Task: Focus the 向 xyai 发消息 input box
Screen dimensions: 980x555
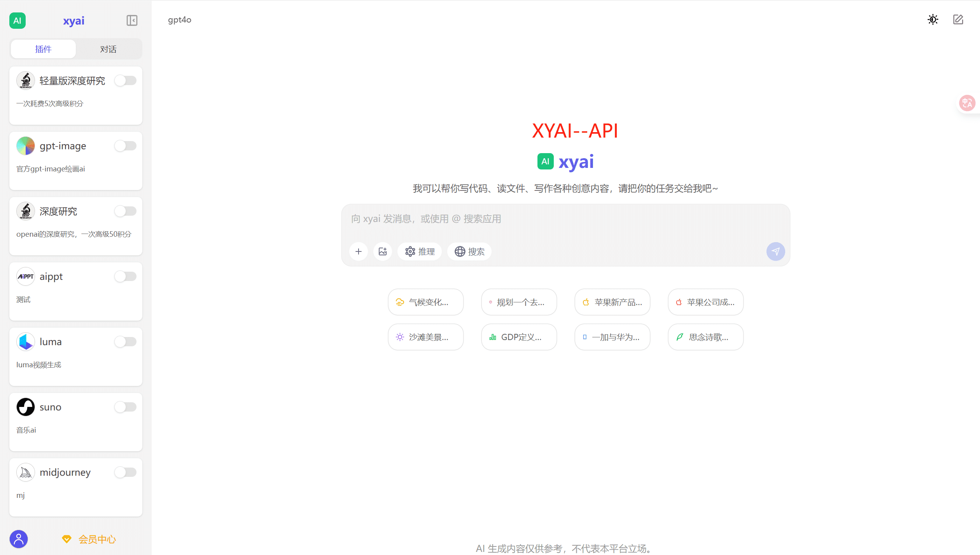Action: point(565,219)
